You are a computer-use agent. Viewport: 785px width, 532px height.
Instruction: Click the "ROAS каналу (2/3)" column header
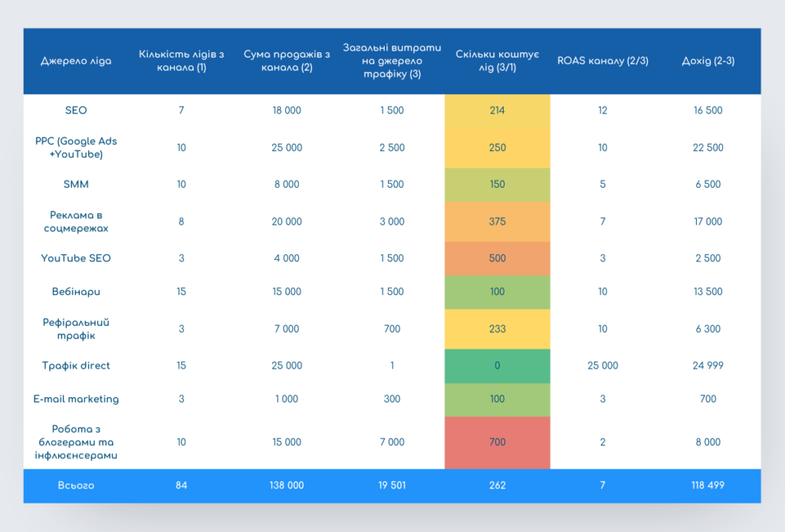[x=603, y=61]
